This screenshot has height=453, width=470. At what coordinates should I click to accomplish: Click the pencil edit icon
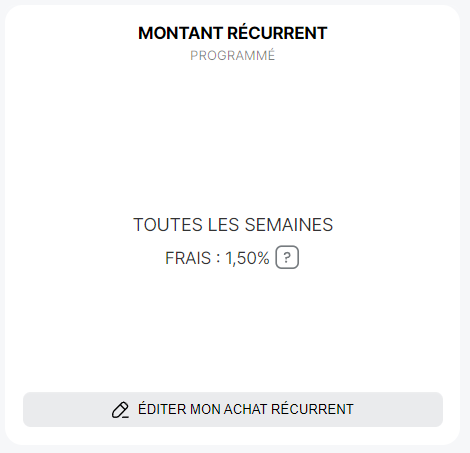(x=120, y=410)
